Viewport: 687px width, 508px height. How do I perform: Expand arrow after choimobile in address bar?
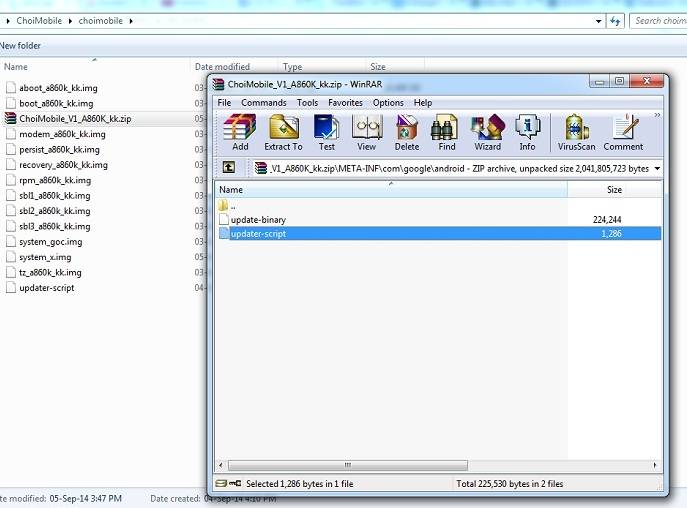pyautogui.click(x=131, y=21)
